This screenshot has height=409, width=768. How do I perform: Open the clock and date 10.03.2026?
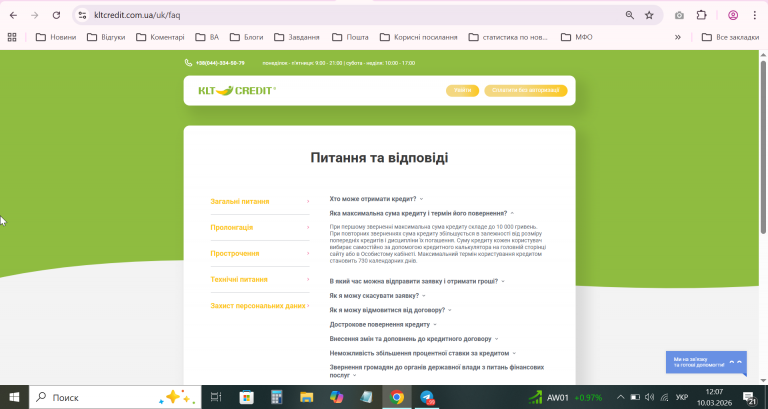tap(714, 397)
